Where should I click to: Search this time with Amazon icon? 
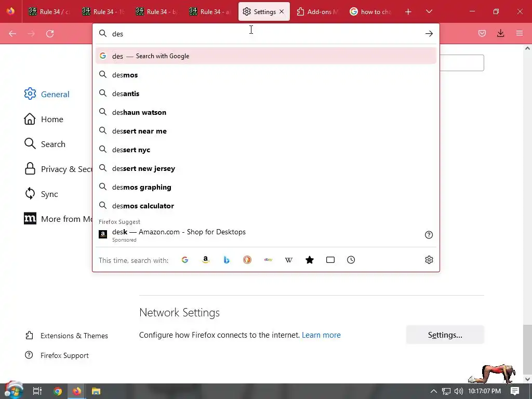pyautogui.click(x=206, y=260)
